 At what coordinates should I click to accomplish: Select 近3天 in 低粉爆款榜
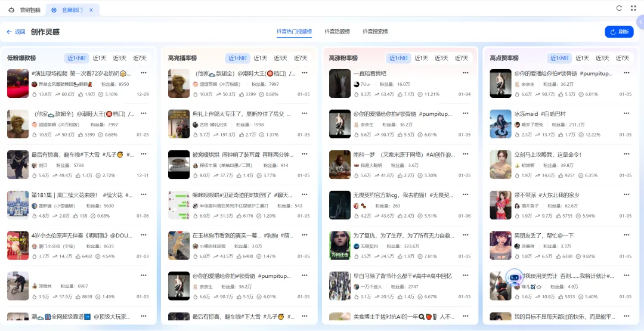(119, 58)
